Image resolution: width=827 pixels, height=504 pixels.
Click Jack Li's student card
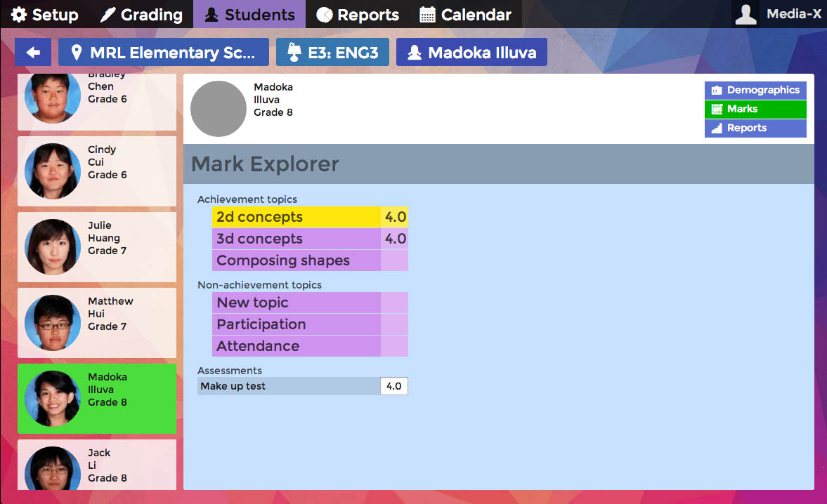97,465
